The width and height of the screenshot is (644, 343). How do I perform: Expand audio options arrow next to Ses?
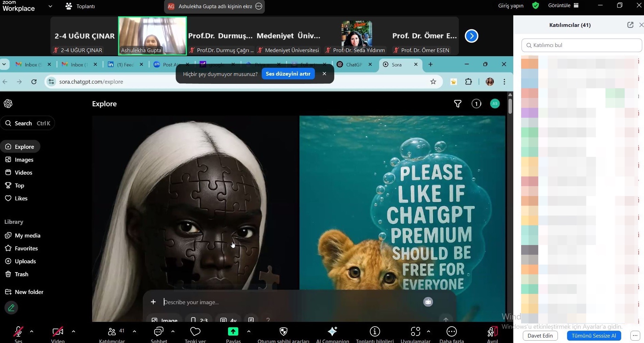point(32,331)
